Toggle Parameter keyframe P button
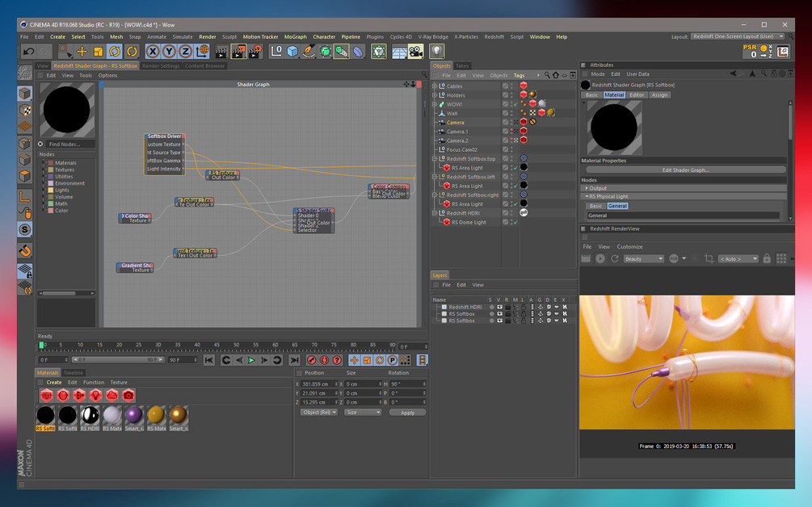Viewport: 812px width, 507px height. (392, 360)
